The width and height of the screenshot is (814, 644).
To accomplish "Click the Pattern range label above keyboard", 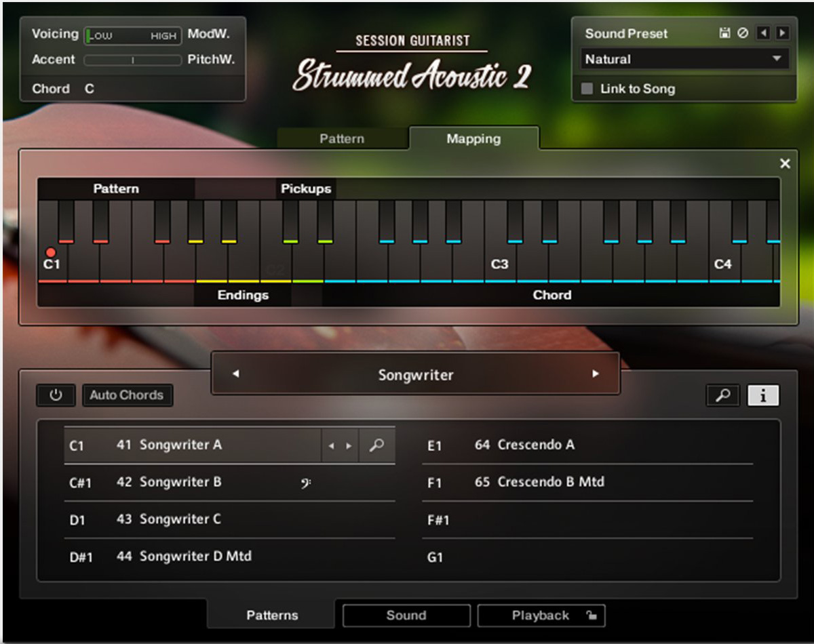I will [x=116, y=188].
